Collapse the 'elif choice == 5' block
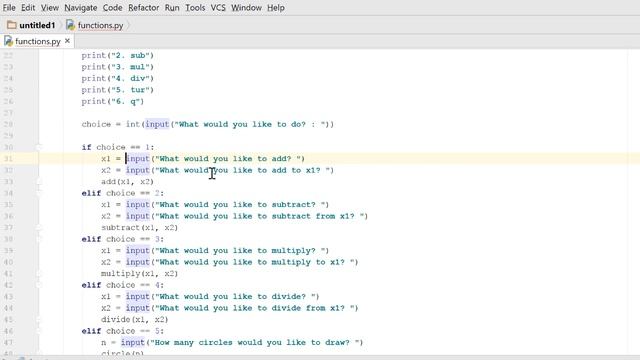The width and height of the screenshot is (640, 360). [x=39, y=331]
